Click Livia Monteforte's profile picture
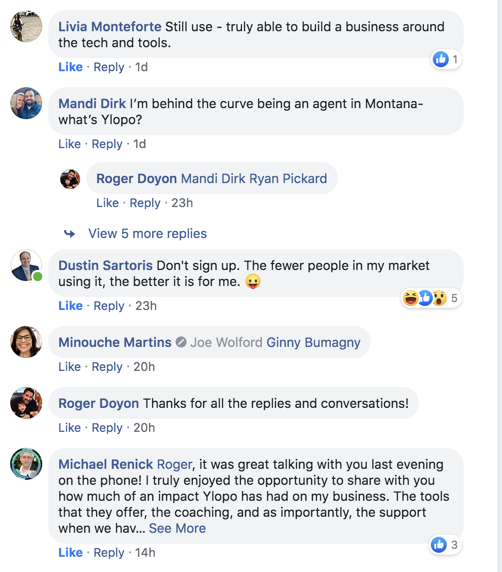 26,26
